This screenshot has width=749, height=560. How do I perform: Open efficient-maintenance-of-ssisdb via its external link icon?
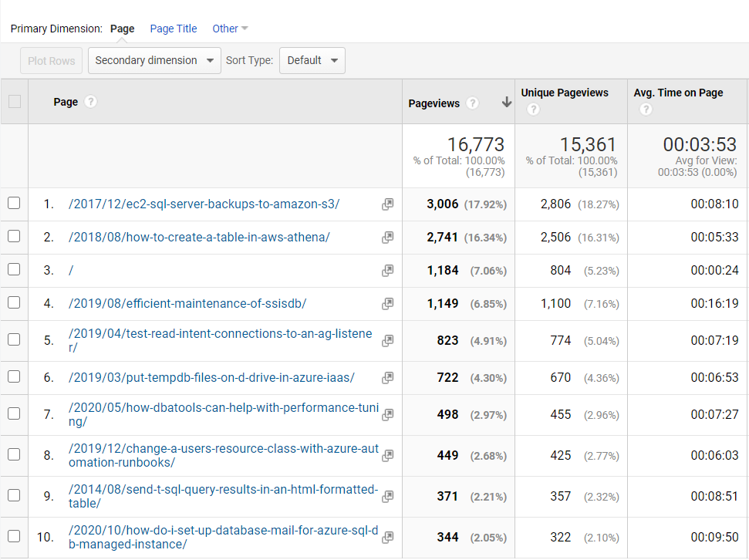click(387, 303)
